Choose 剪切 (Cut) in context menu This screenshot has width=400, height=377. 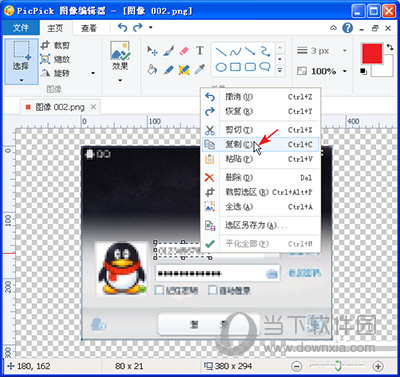click(x=260, y=130)
